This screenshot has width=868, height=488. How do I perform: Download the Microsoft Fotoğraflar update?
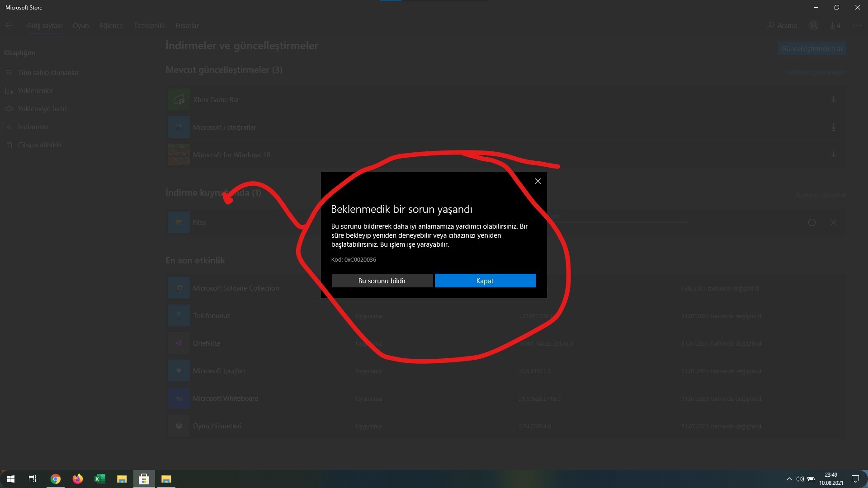(833, 127)
